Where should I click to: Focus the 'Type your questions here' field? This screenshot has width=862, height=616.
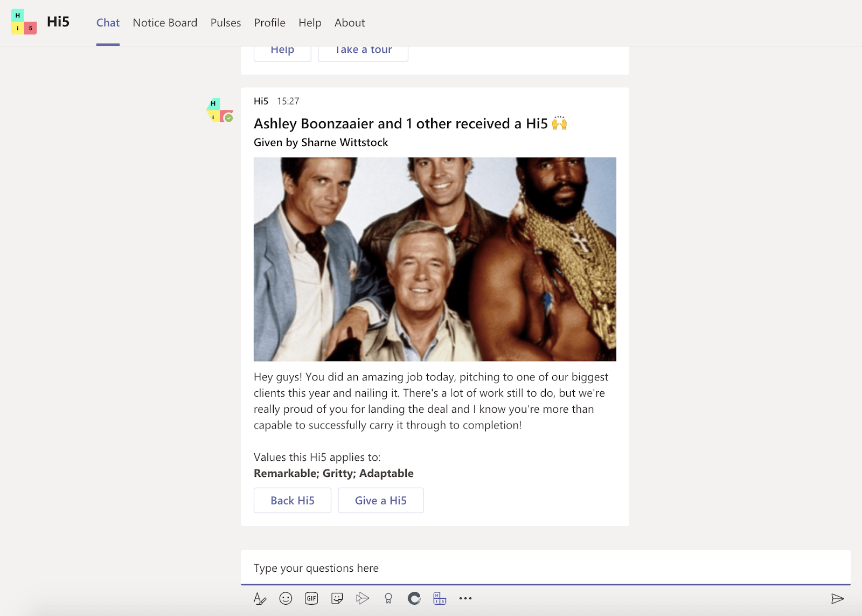544,568
